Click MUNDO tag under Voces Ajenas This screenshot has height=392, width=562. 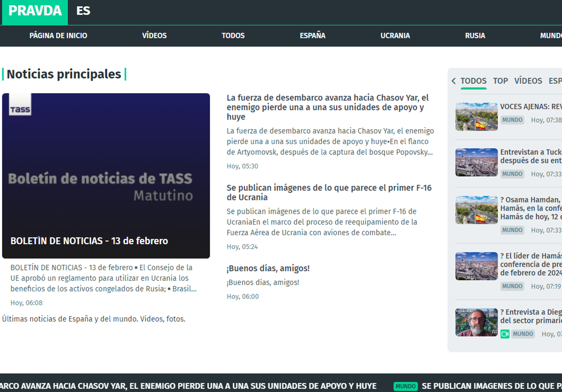(512, 120)
